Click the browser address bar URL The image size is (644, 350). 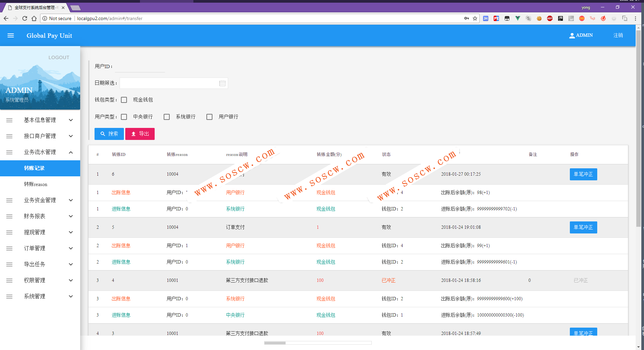[x=110, y=18]
